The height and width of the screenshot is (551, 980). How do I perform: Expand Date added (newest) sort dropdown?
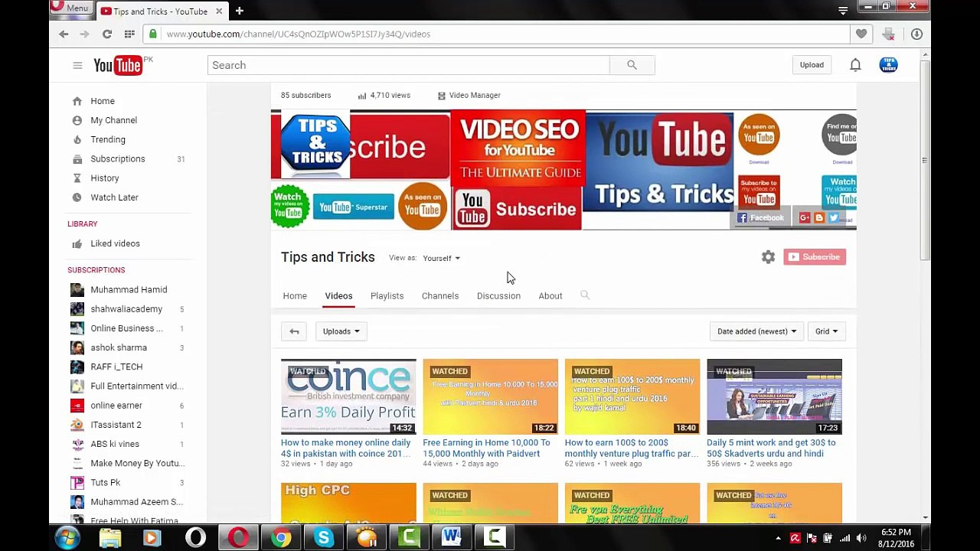756,331
